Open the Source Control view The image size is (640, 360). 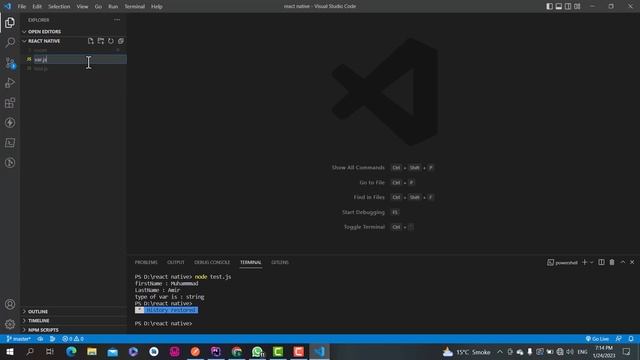[10, 62]
